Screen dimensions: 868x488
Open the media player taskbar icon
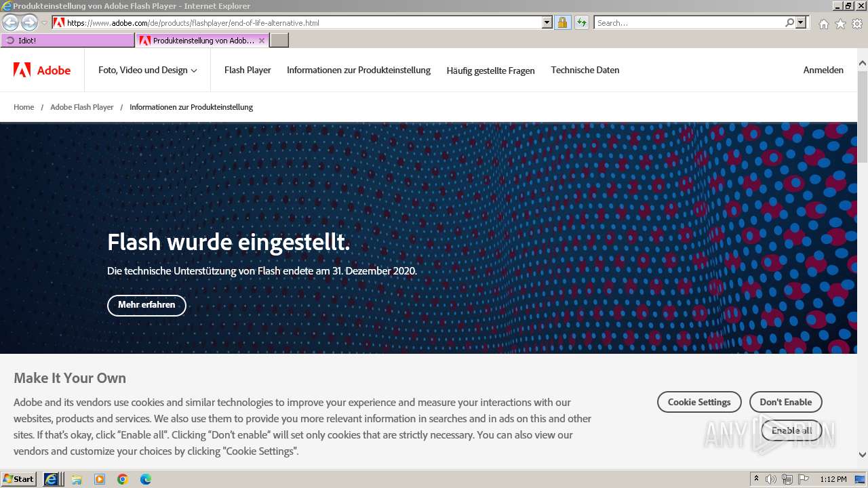point(100,479)
